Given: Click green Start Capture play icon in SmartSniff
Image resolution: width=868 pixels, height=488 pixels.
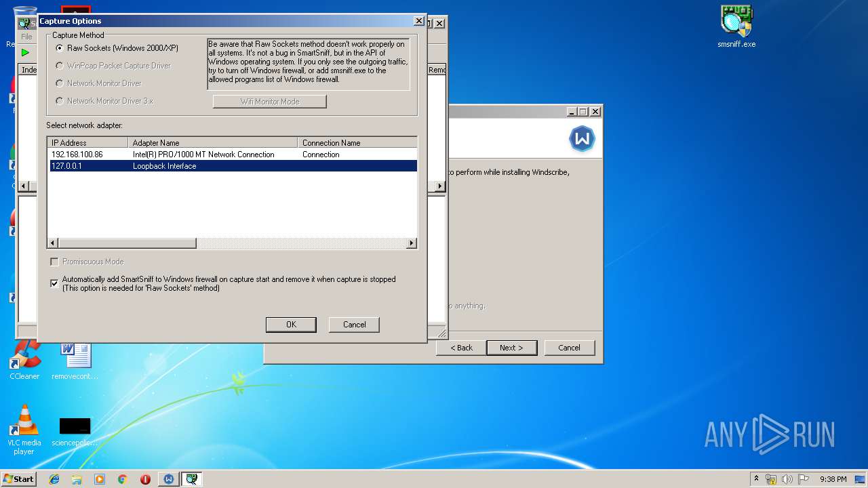Looking at the screenshot, I should 25,52.
